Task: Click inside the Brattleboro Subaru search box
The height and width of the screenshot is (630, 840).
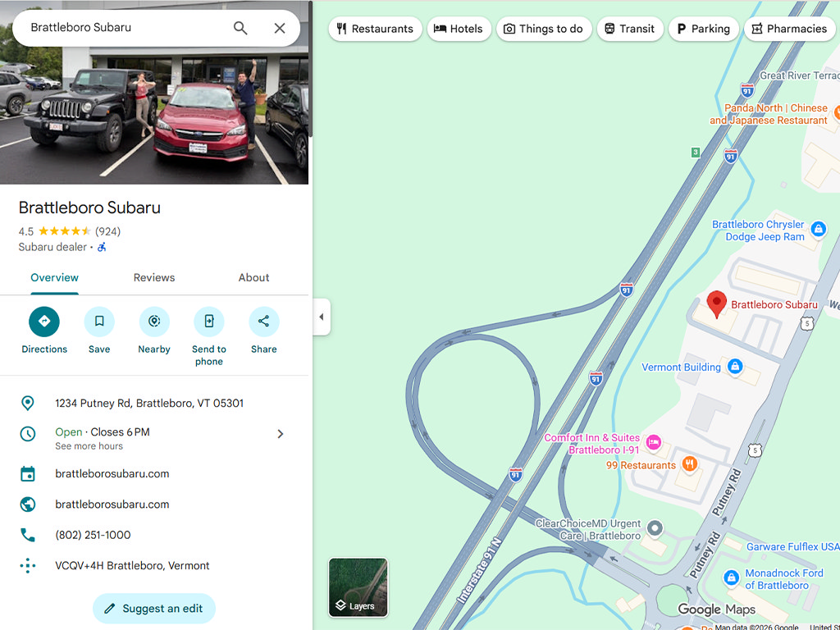Action: coord(123,28)
